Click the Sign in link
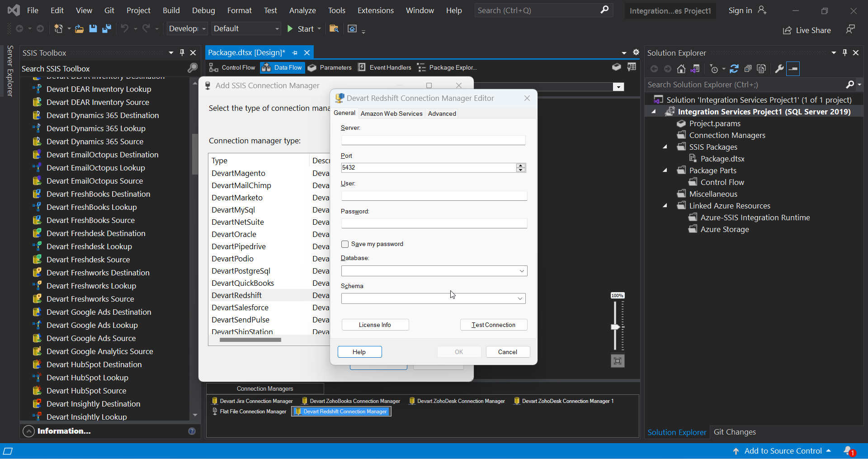 point(740,10)
